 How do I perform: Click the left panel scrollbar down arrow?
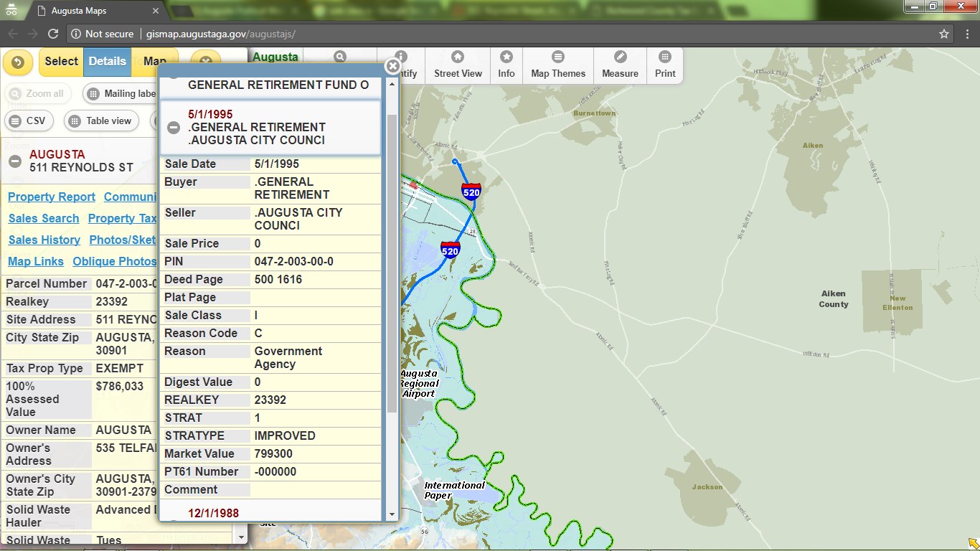(x=241, y=537)
